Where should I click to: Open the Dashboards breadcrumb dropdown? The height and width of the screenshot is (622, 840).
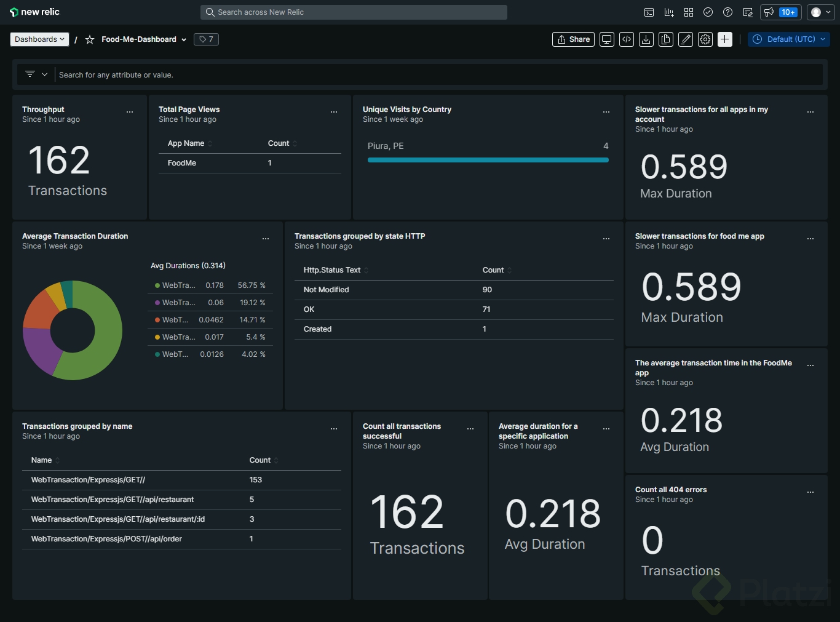[39, 39]
